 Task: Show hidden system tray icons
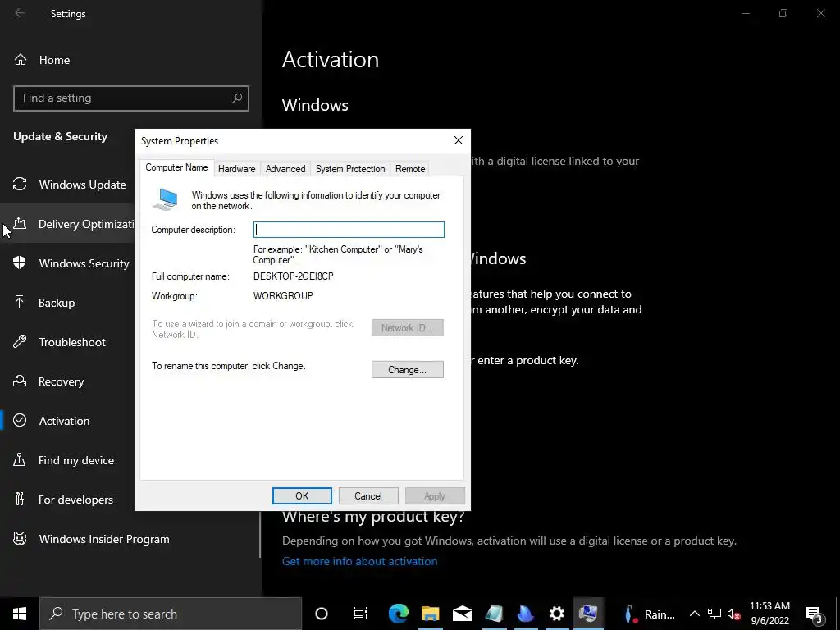click(x=694, y=614)
